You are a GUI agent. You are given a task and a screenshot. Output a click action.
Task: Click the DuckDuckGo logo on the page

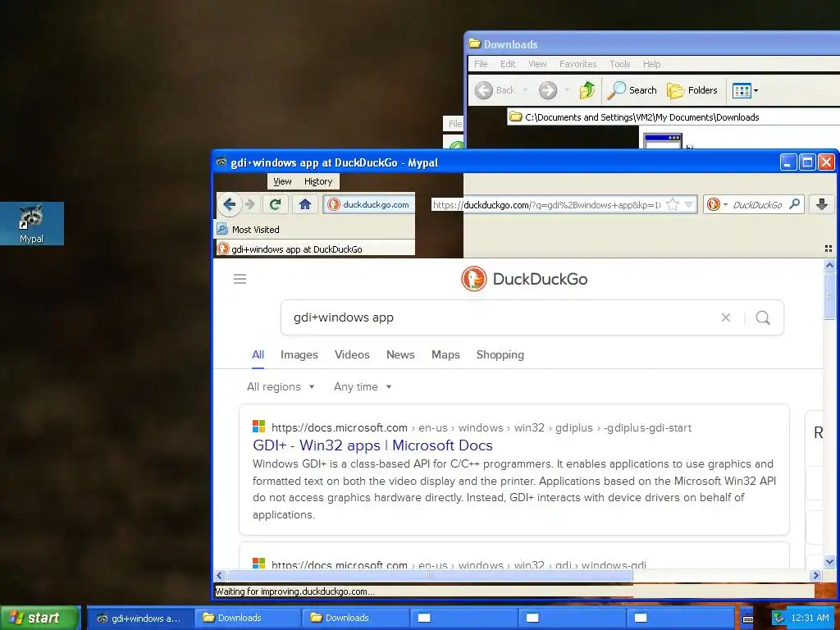(x=524, y=279)
